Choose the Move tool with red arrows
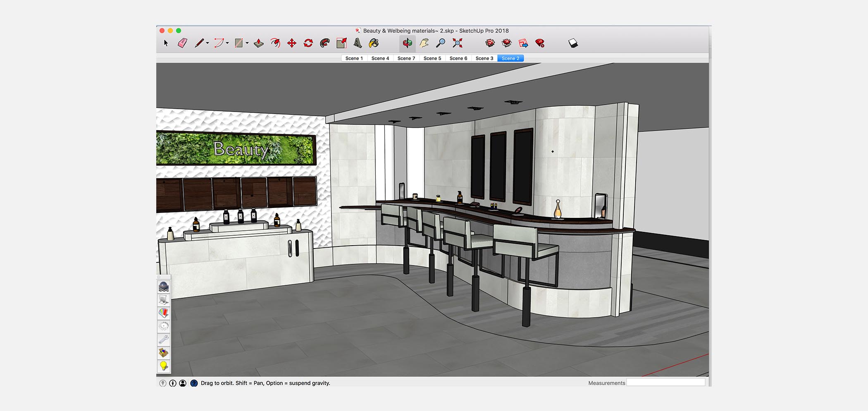 (292, 43)
